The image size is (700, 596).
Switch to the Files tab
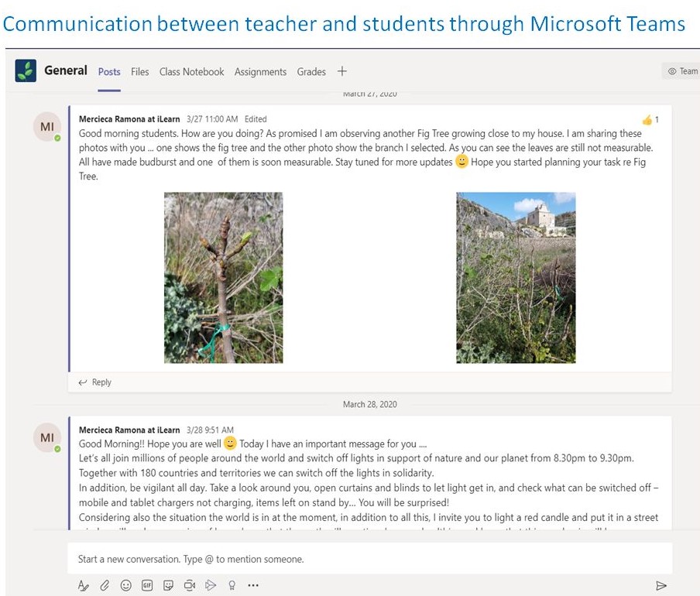[x=139, y=72]
